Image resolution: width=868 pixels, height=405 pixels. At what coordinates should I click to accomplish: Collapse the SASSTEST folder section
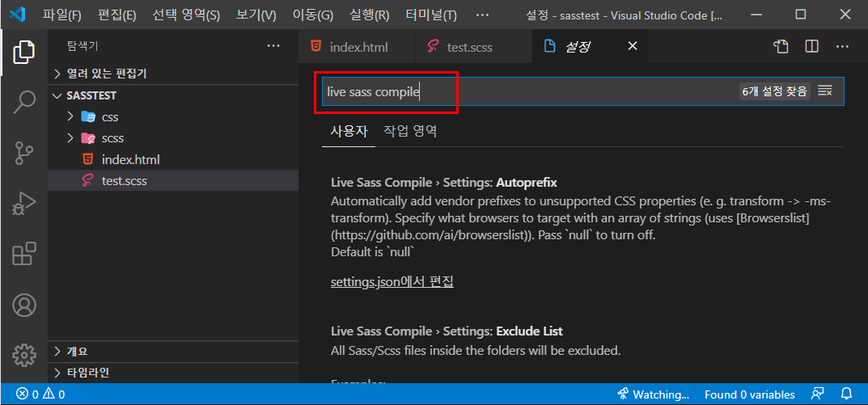click(x=173, y=95)
